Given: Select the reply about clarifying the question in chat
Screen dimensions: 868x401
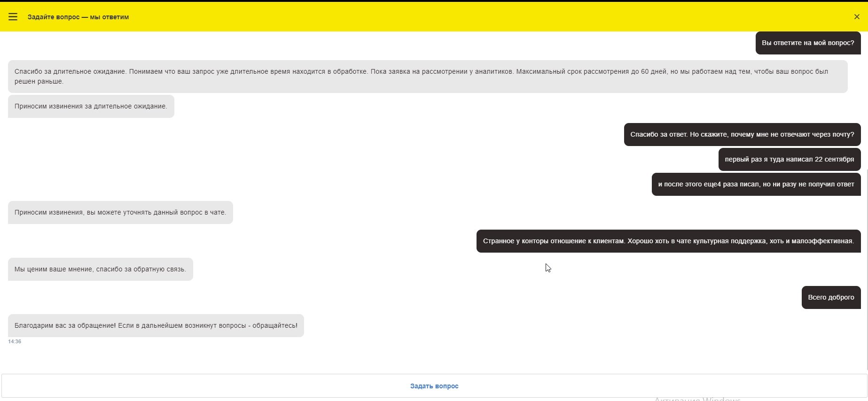Looking at the screenshot, I should pyautogui.click(x=120, y=213).
